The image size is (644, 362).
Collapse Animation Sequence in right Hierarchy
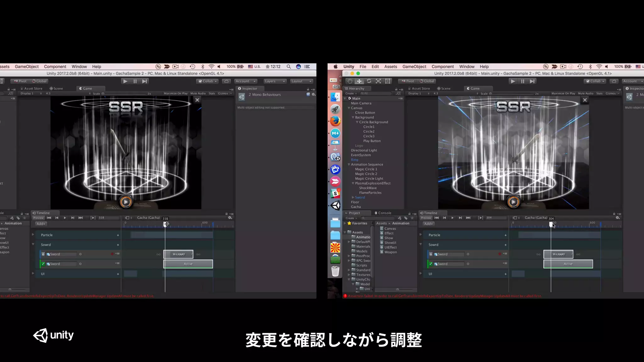click(x=349, y=164)
